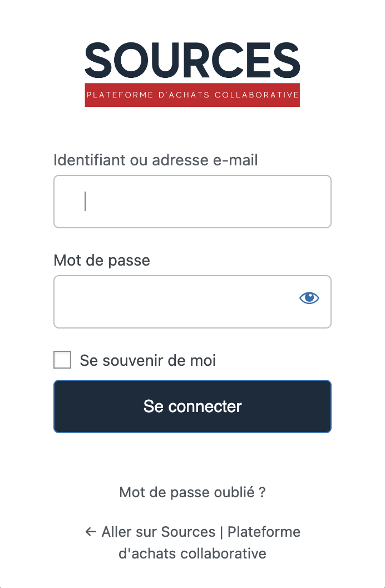
Task: Click the question mark after Mot de passe oublié
Action: point(262,493)
